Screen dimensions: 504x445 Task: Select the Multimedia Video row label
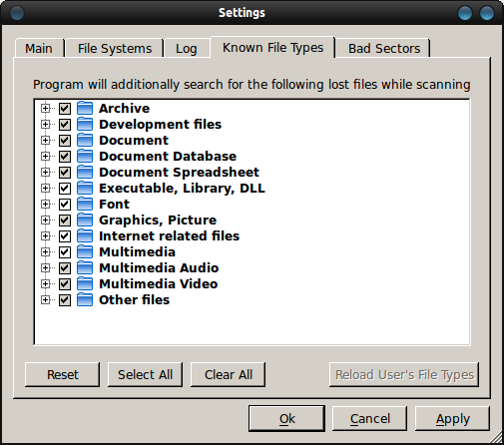point(159,283)
